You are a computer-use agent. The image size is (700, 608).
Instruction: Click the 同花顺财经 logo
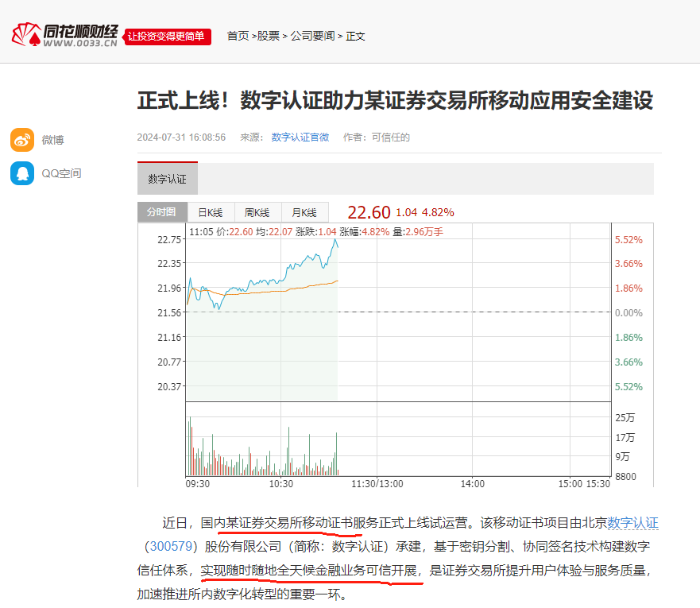[64, 35]
